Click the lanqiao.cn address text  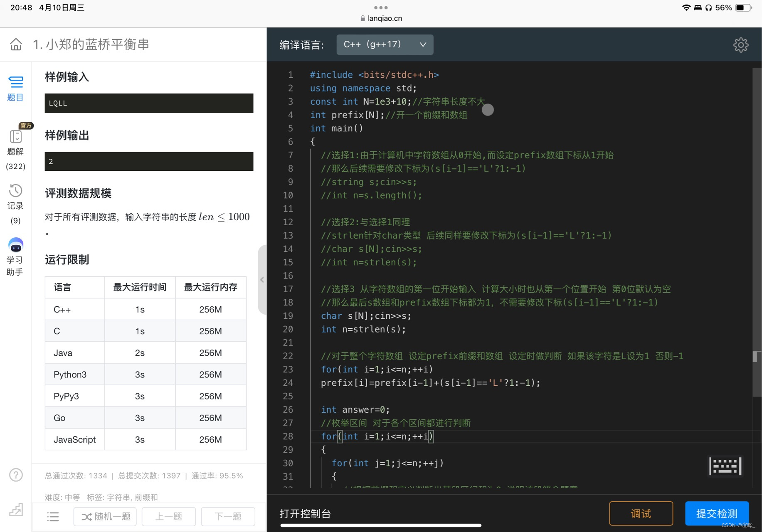(x=385, y=18)
